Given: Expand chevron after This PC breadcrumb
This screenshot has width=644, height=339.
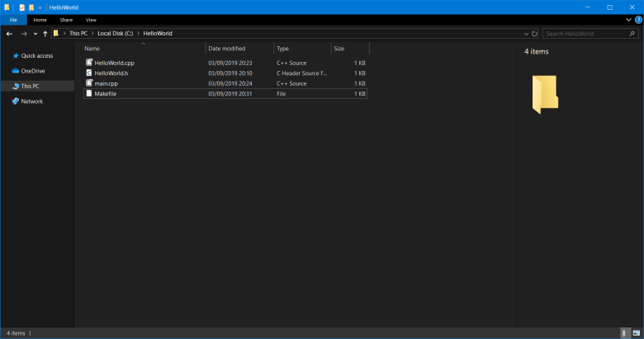Looking at the screenshot, I should pyautogui.click(x=92, y=34).
